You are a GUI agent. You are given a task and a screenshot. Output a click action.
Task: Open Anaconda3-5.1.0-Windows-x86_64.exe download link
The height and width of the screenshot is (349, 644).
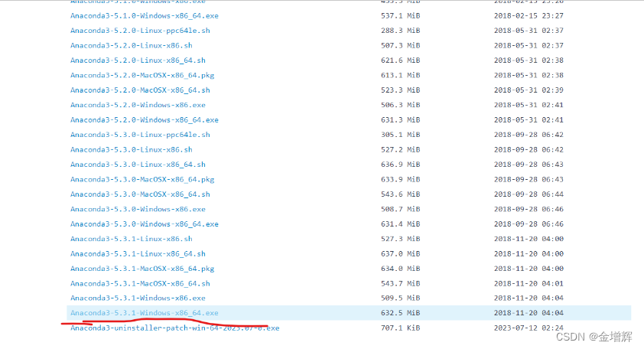tap(144, 15)
